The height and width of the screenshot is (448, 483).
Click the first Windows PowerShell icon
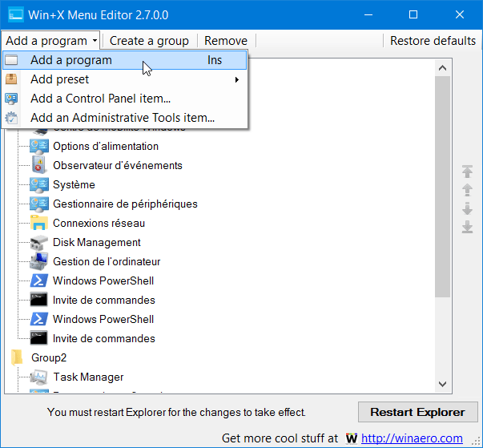click(38, 281)
